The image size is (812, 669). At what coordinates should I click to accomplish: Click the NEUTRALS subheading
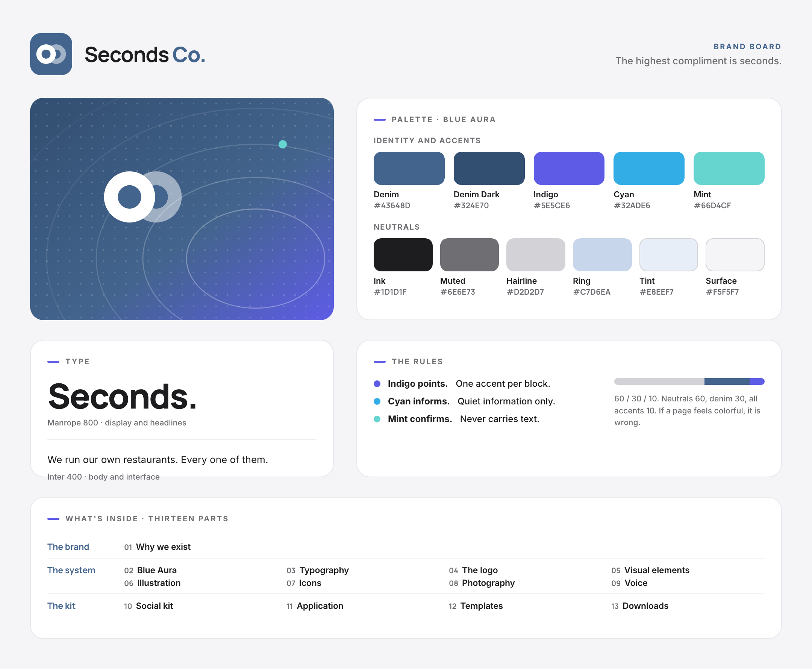pos(397,227)
